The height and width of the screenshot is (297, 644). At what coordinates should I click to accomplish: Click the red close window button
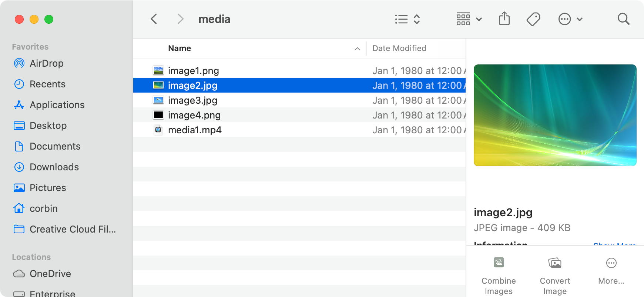(19, 19)
